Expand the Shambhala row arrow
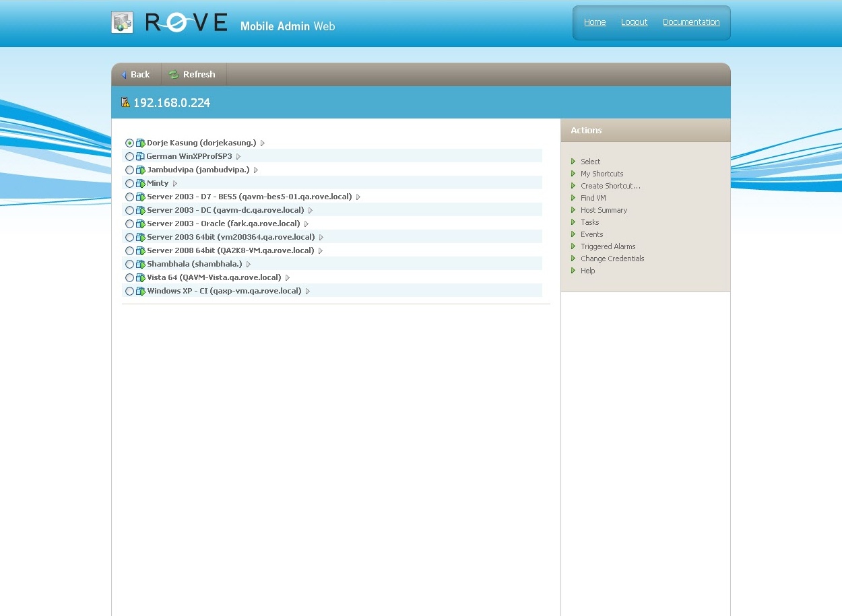 point(249,265)
